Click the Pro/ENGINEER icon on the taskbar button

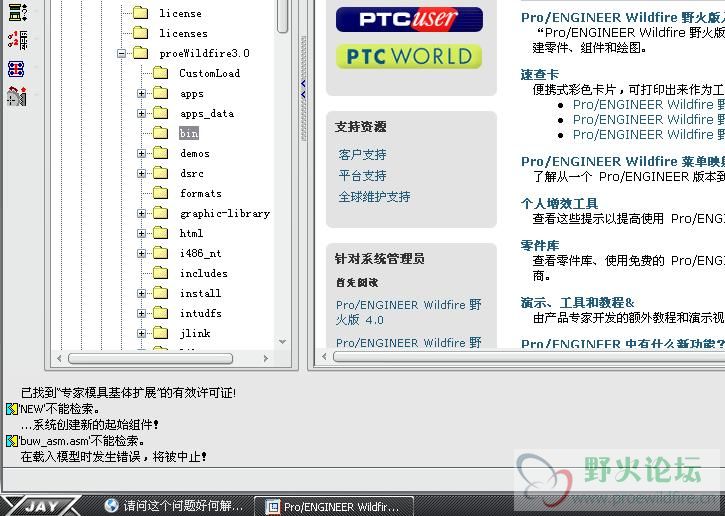[x=272, y=507]
